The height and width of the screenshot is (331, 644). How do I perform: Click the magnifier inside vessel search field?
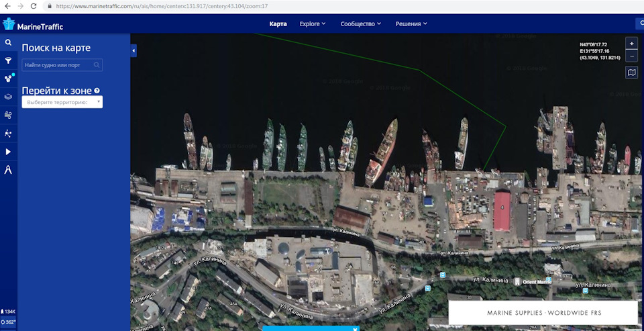[97, 65]
